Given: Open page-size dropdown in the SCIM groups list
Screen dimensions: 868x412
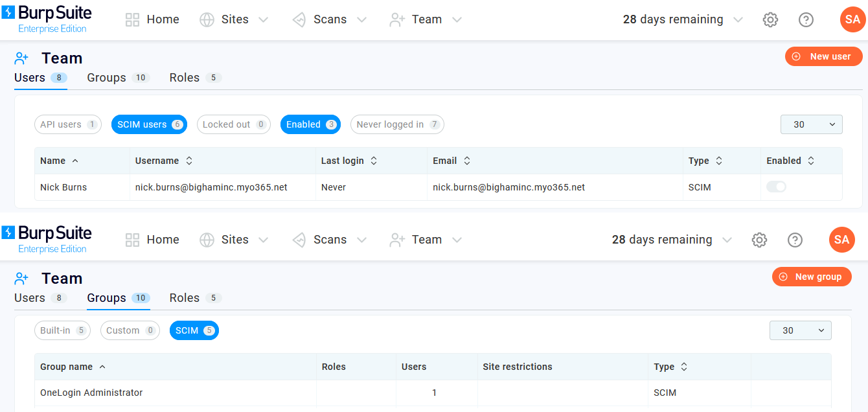Looking at the screenshot, I should coord(800,330).
